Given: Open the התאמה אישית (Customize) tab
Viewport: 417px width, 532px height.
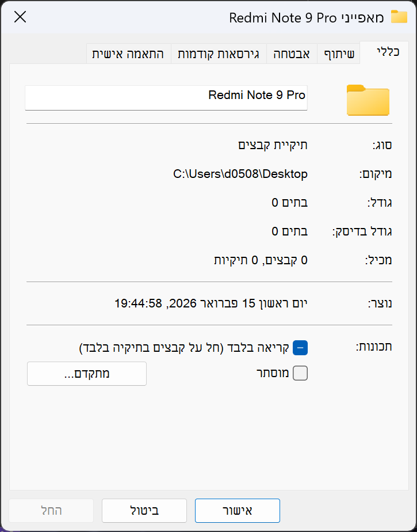Looking at the screenshot, I should [x=128, y=54].
